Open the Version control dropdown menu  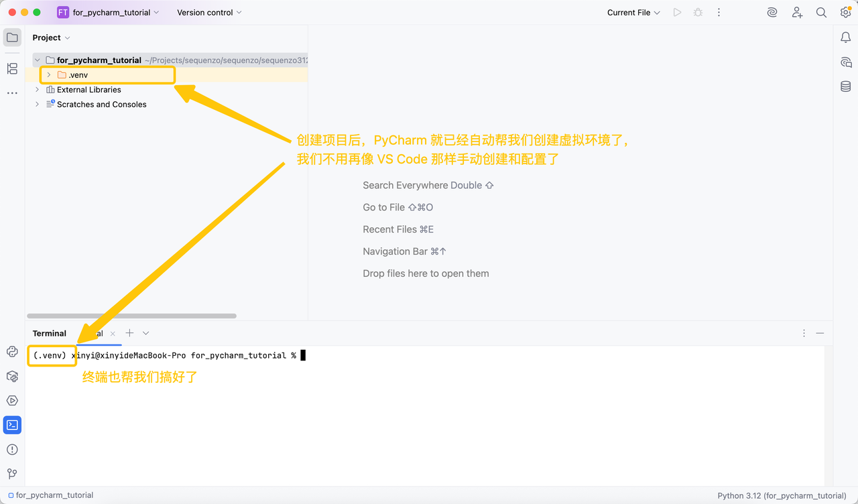pos(209,13)
